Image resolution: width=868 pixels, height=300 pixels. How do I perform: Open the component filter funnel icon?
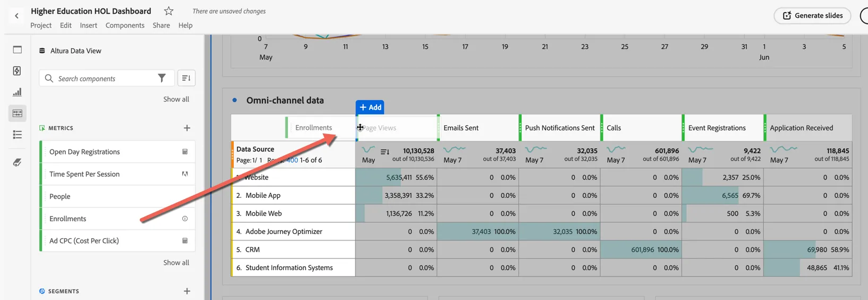coord(162,78)
